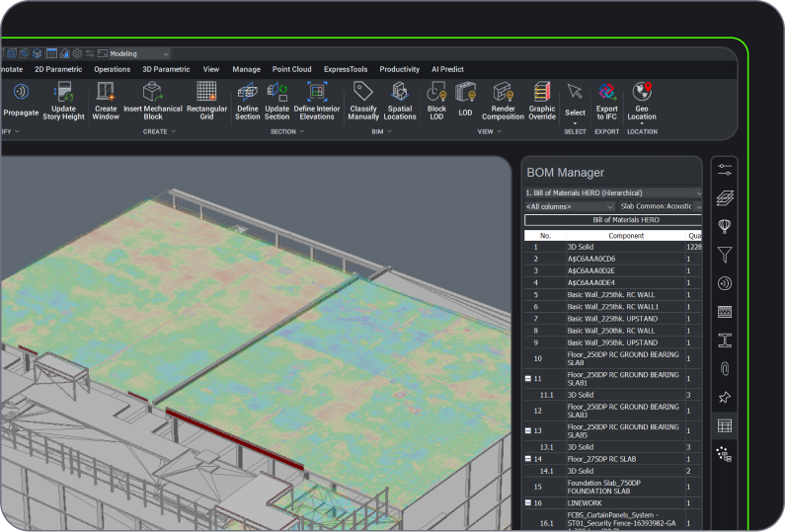
Task: Open the <All columns> dropdown
Action: [569, 206]
